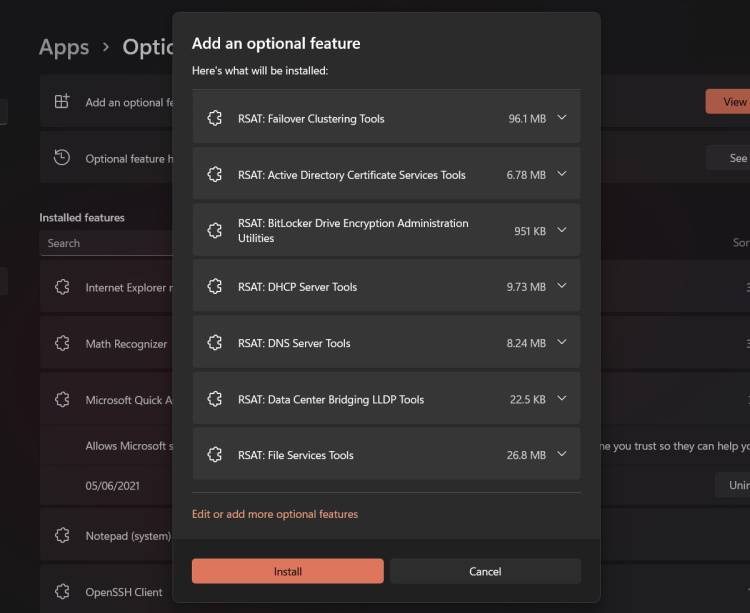Click the Optional feature history clock icon
This screenshot has width=750, height=613.
point(62,158)
